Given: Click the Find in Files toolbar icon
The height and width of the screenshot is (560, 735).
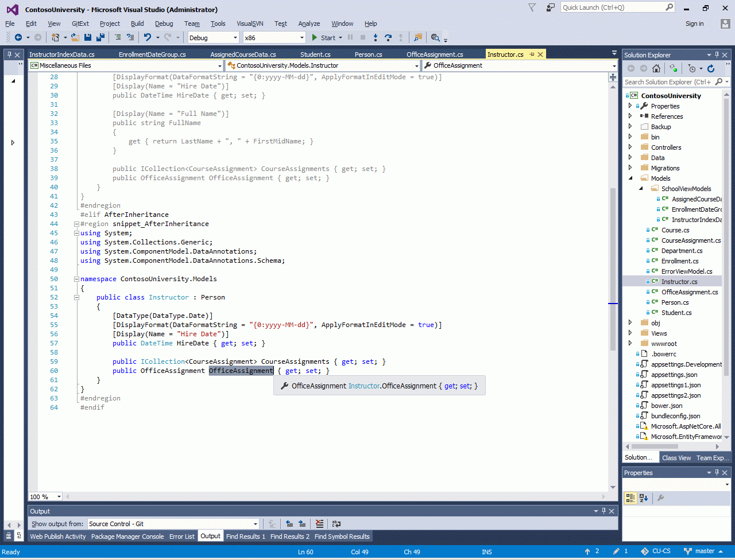Looking at the screenshot, I should click(418, 37).
